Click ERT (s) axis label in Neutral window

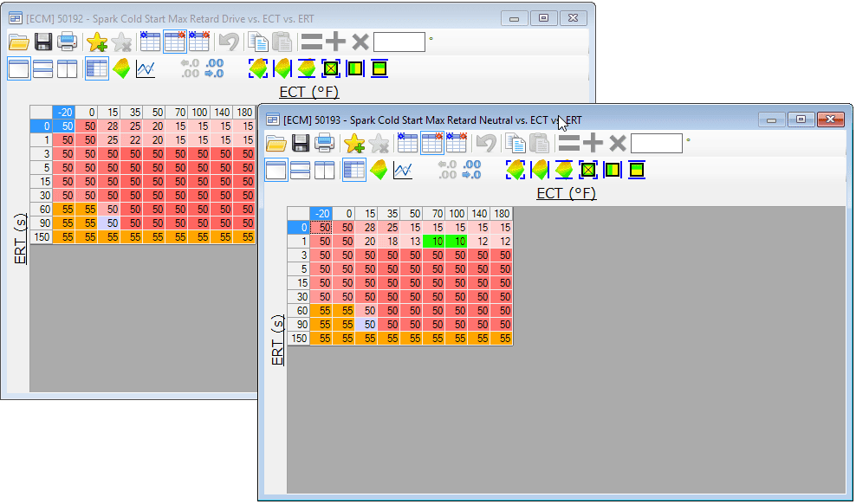coord(277,340)
